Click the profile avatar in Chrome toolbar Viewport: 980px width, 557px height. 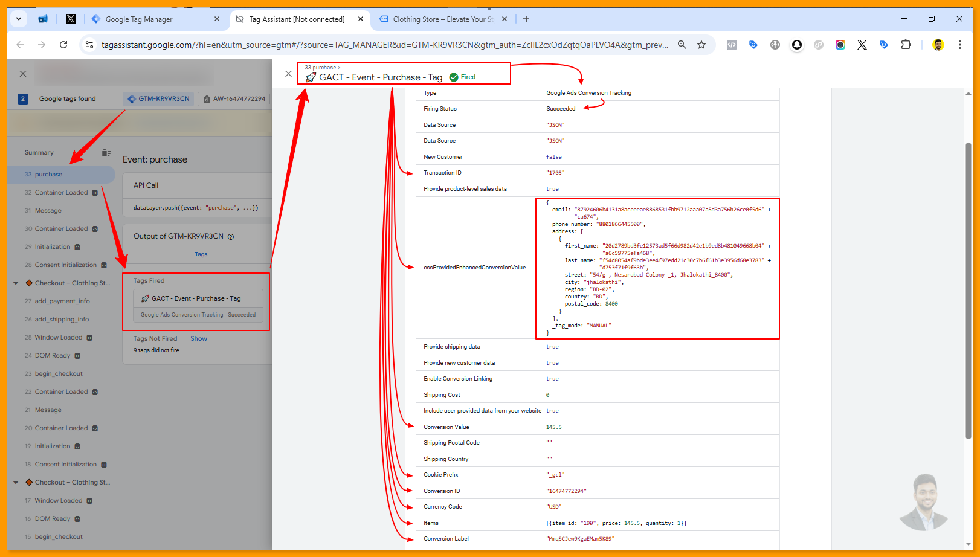click(x=938, y=45)
